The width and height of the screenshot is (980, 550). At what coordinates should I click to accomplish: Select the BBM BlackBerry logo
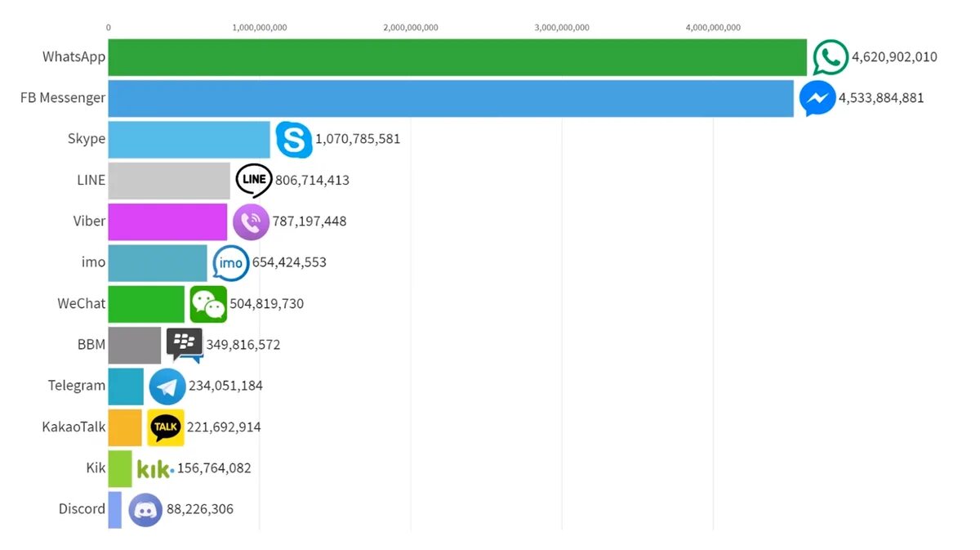pos(185,344)
